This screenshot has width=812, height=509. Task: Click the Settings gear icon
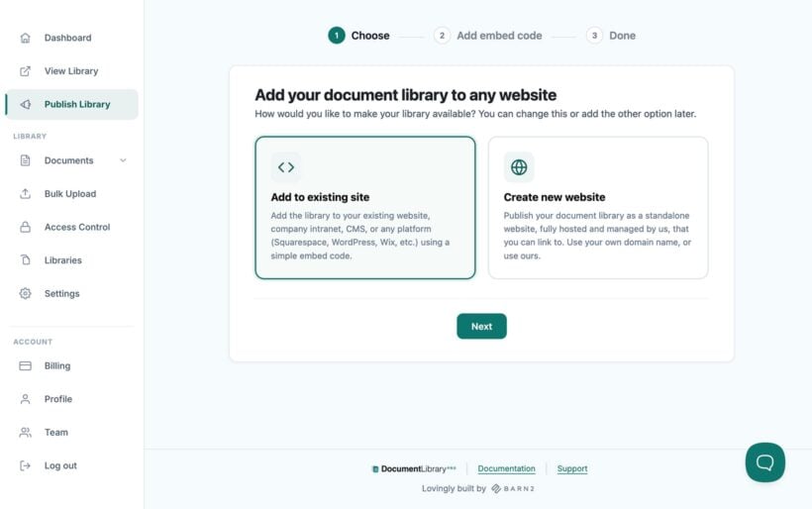pos(25,293)
